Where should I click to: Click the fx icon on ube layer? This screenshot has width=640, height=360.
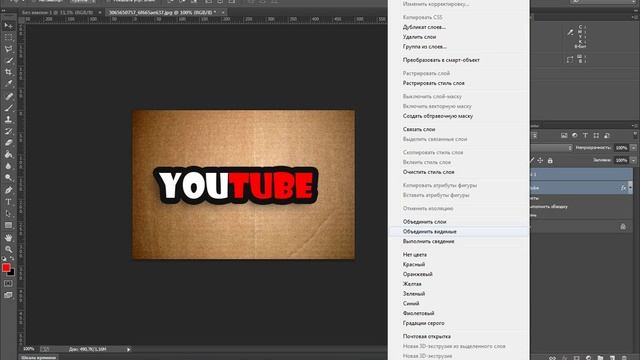click(x=623, y=188)
